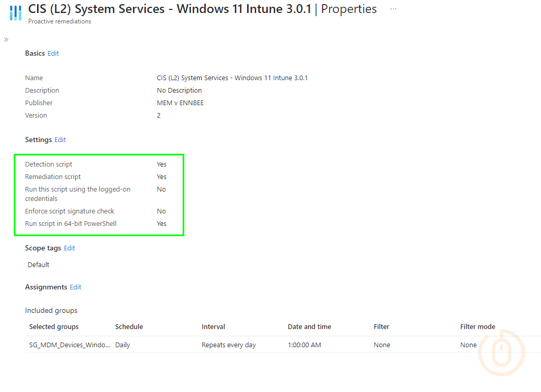The width and height of the screenshot is (541, 392).
Task: Open the more options ellipsis menu
Action: [393, 8]
